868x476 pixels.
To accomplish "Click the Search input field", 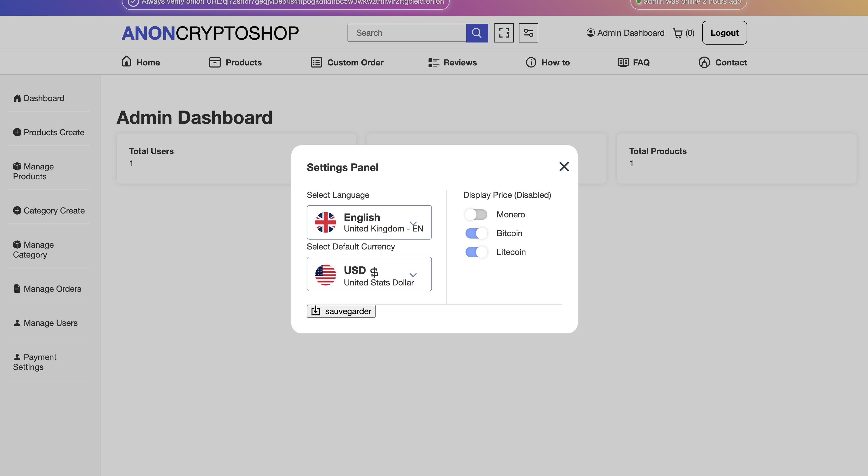I will [x=407, y=33].
